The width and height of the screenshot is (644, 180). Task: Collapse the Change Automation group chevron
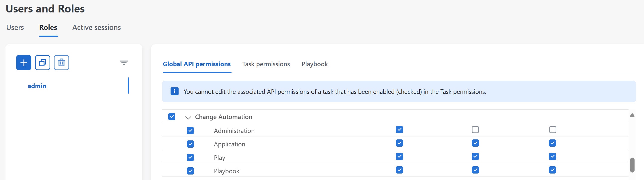coord(188,117)
